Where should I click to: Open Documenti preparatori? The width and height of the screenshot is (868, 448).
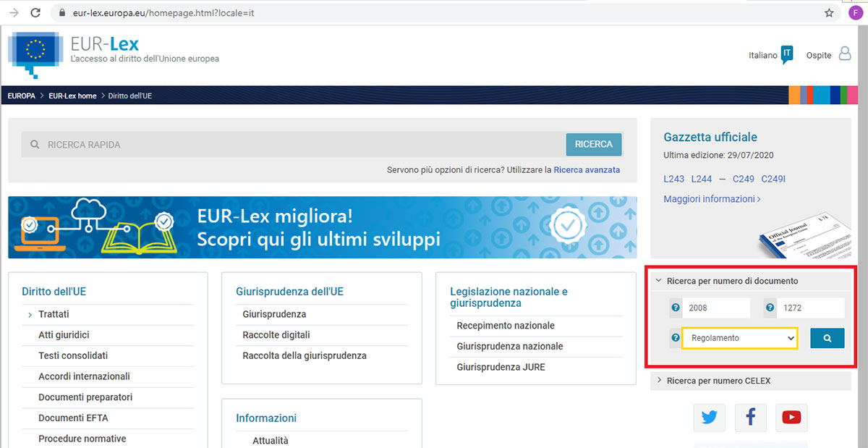[x=85, y=397]
